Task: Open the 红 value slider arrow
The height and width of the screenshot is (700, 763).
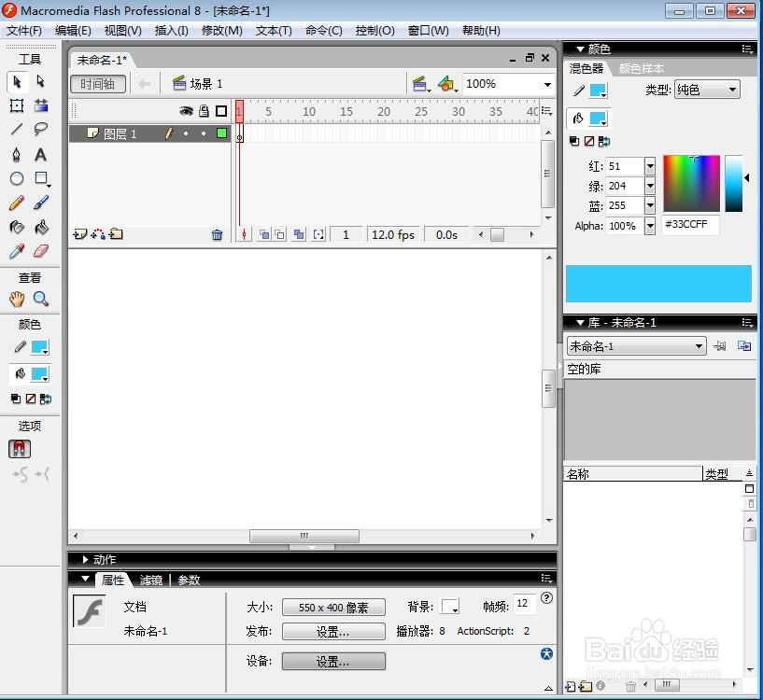Action: pos(650,166)
